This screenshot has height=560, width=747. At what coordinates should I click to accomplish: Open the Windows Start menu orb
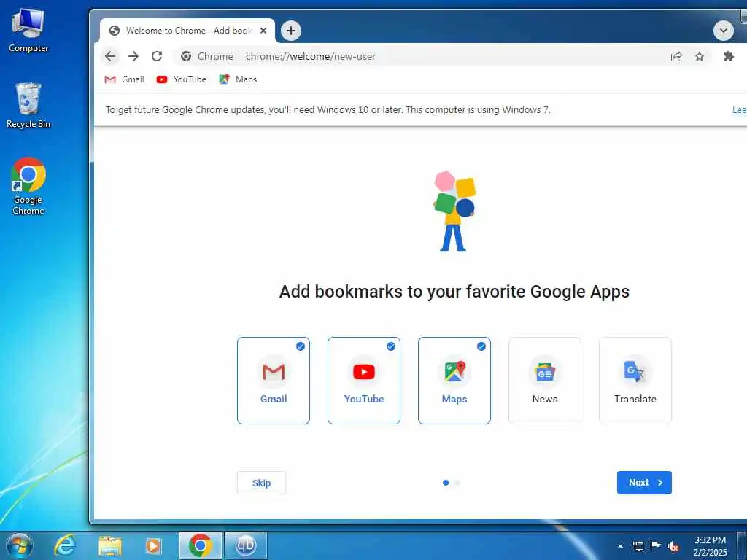20,545
